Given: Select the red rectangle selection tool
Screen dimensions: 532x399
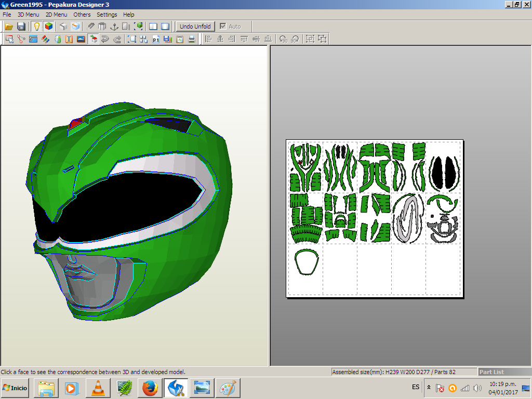Looking at the screenshot, I should pyautogui.click(x=9, y=39).
